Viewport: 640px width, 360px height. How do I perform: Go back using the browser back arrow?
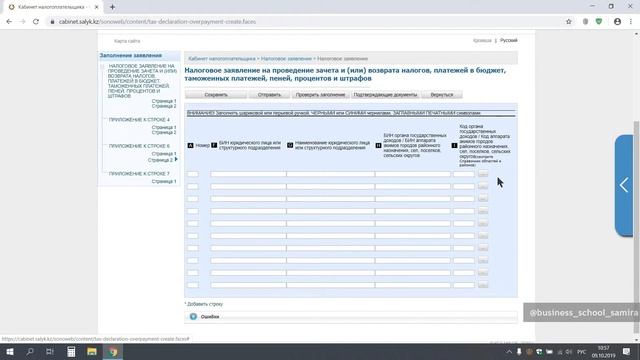point(9,22)
